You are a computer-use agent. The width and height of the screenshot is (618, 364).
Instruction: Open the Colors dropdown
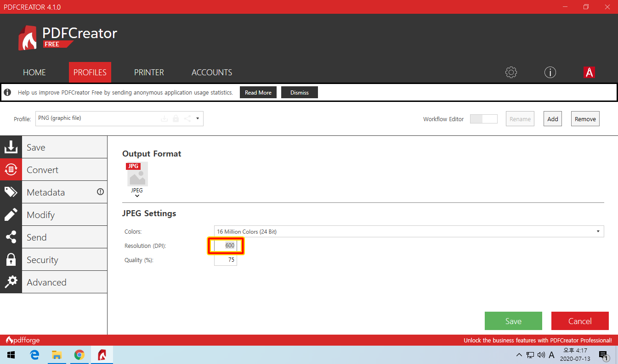point(409,231)
